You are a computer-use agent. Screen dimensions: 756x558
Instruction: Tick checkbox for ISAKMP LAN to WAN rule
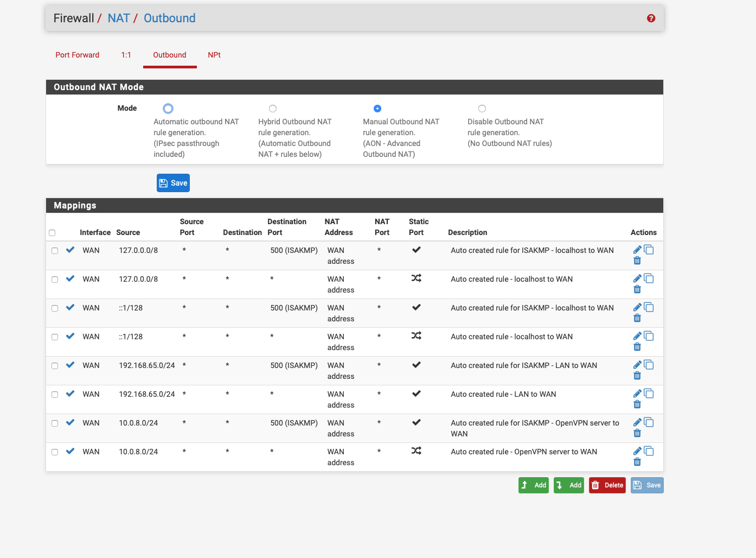(x=55, y=366)
